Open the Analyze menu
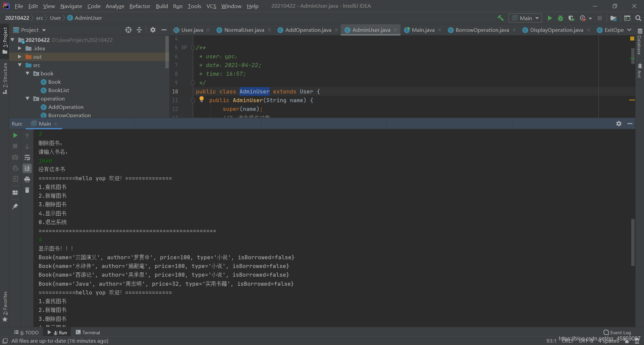The height and width of the screenshot is (345, 644). (115, 6)
